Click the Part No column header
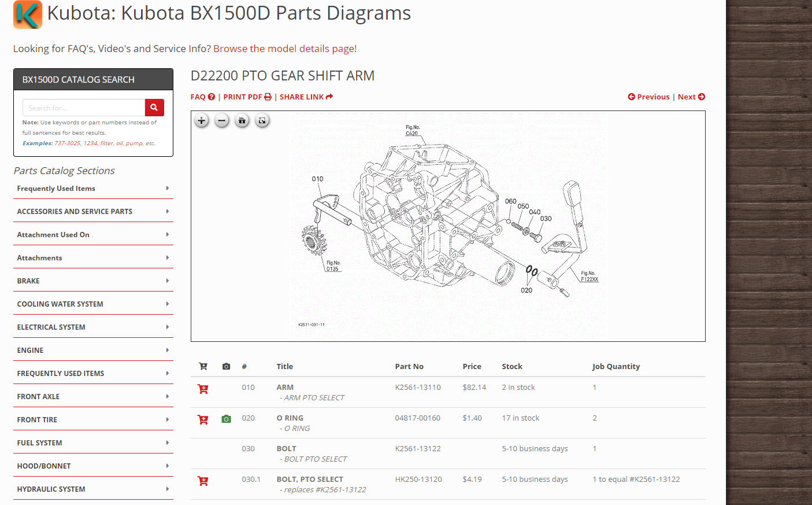This screenshot has width=812, height=505. pyautogui.click(x=409, y=366)
